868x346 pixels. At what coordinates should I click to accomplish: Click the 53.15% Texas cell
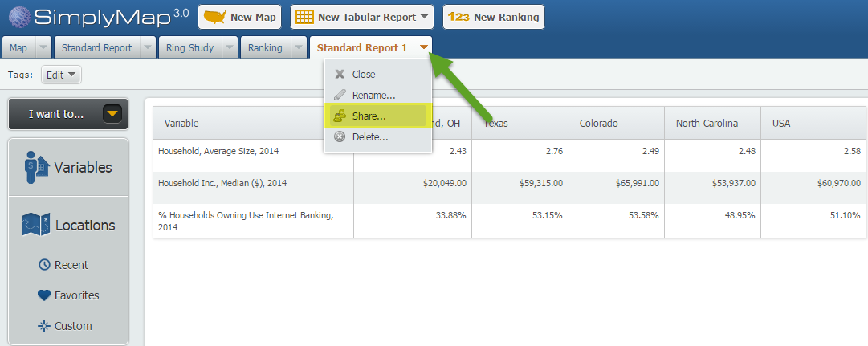[520, 221]
